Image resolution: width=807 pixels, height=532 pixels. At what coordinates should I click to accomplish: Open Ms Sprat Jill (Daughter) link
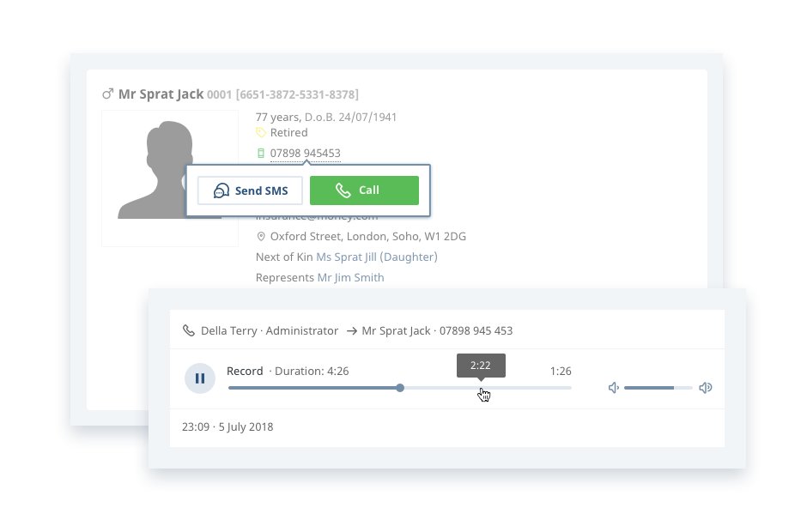[x=377, y=257]
